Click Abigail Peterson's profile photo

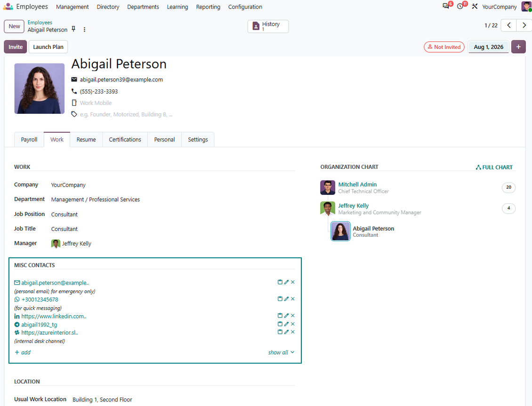[x=40, y=88]
